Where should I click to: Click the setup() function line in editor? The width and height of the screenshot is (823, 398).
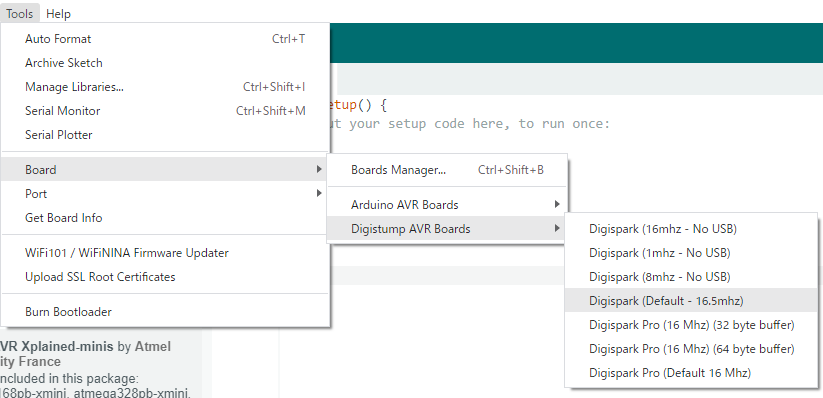(x=358, y=105)
